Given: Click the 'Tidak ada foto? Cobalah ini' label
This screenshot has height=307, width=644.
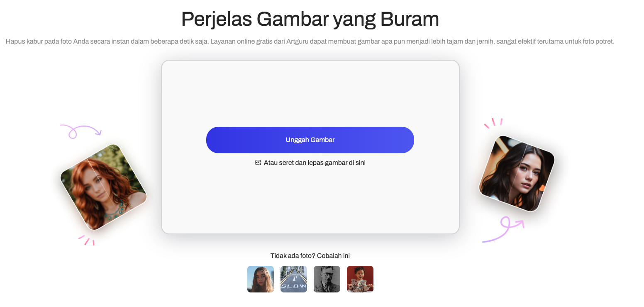Looking at the screenshot, I should pyautogui.click(x=310, y=255).
